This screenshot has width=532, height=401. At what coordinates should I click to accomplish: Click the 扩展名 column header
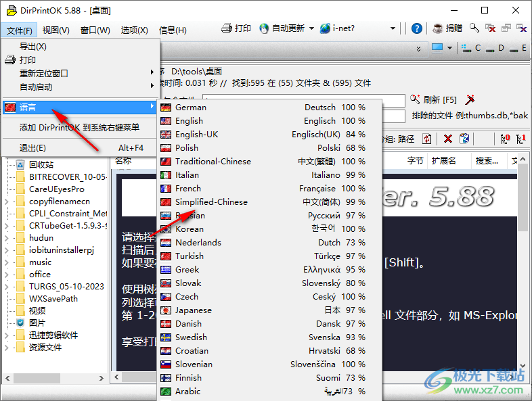click(x=443, y=161)
